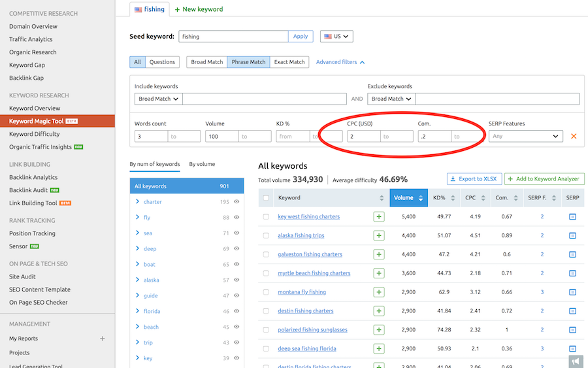Click the CPC minimum field showing 2
588x368 pixels.
pos(364,136)
